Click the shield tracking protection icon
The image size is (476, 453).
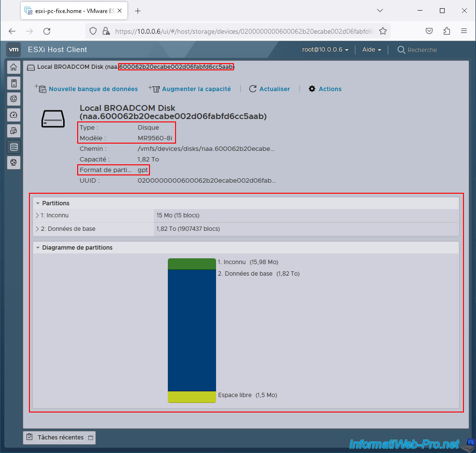[x=93, y=31]
